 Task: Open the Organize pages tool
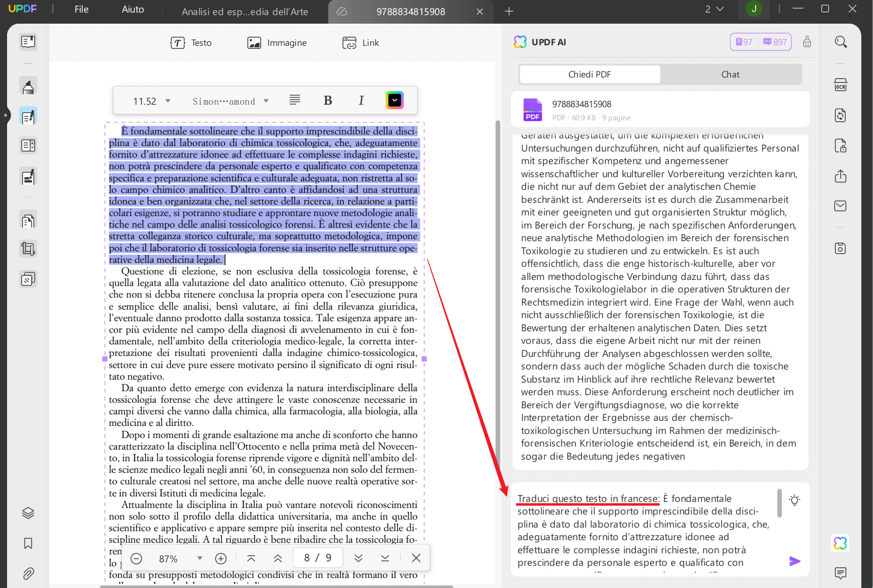coord(28,145)
